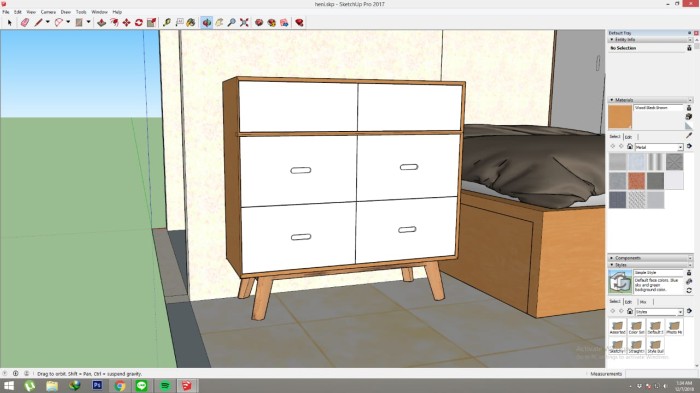This screenshot has height=393, width=700.
Task: Pick the Eraser tool
Action: click(x=25, y=22)
